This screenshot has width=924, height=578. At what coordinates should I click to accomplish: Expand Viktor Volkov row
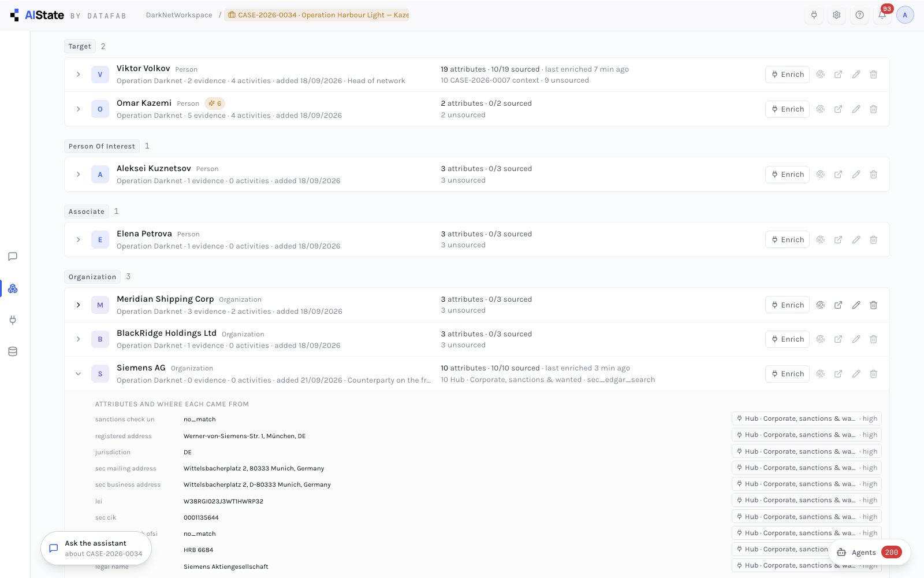(79, 75)
